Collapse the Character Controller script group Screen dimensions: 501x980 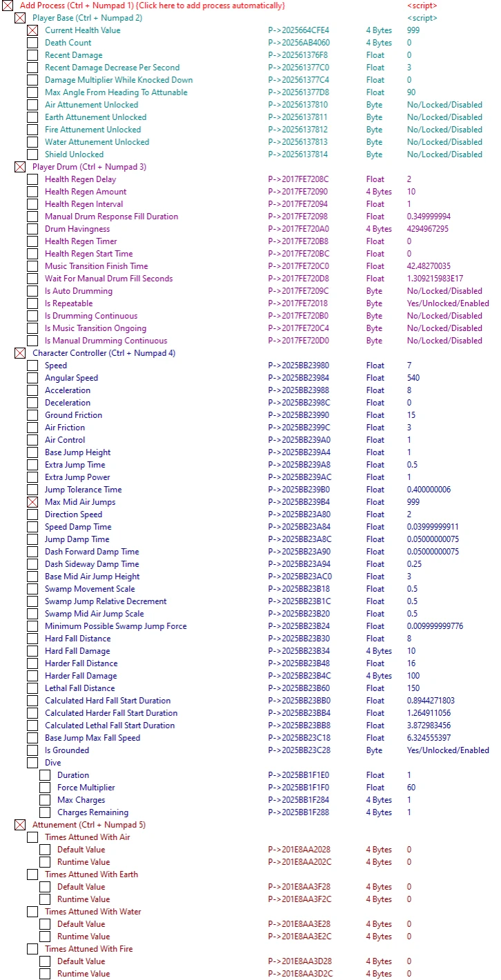coord(20,353)
